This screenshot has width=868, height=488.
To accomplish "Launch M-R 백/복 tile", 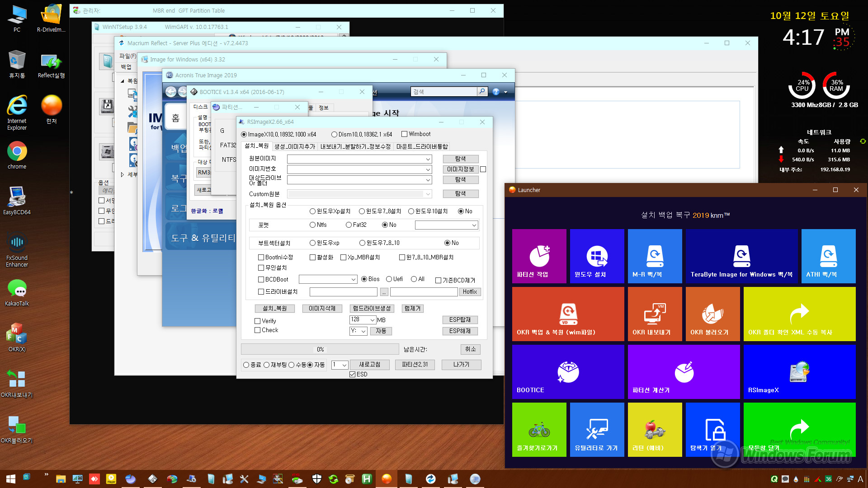I will 655,256.
